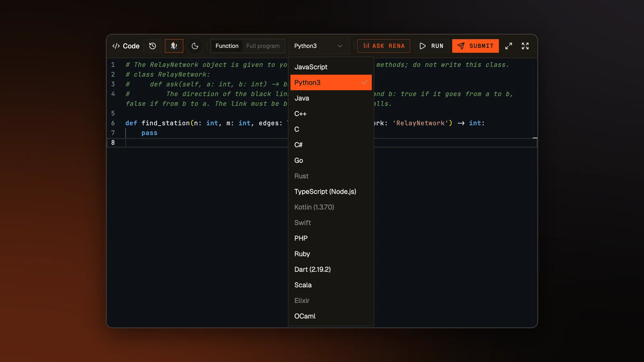Click the highlighted mascot icon button
Image resolution: width=644 pixels, height=362 pixels.
pyautogui.click(x=174, y=46)
